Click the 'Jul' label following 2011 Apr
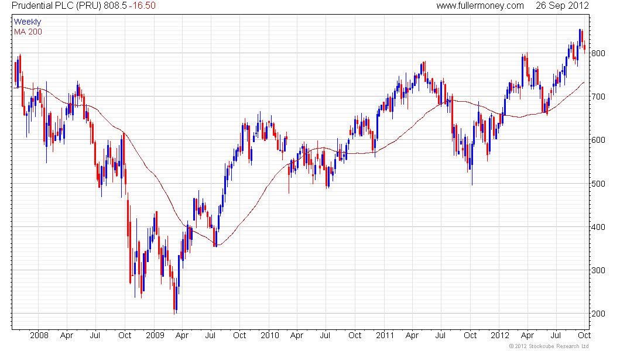 click(x=440, y=335)
